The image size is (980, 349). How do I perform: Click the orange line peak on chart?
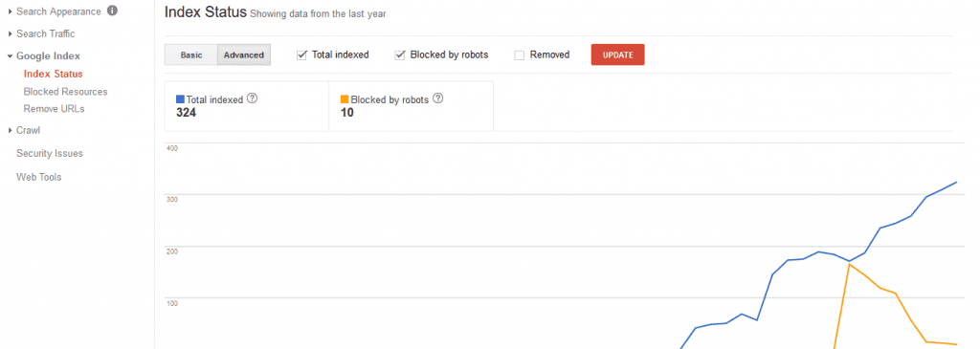click(850, 265)
